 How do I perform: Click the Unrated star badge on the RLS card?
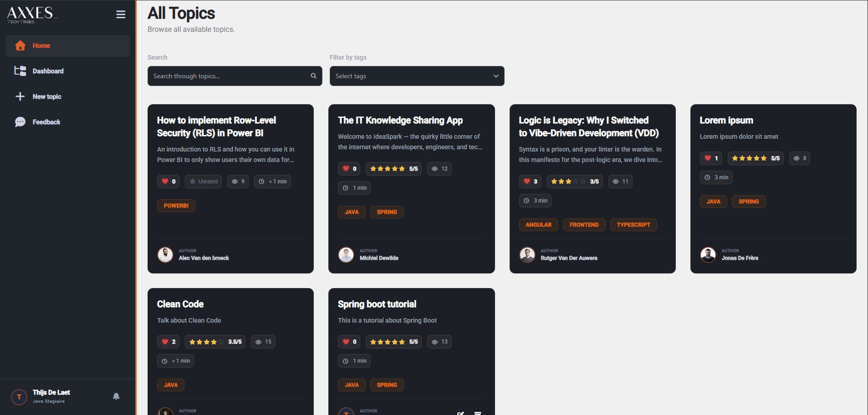(203, 182)
